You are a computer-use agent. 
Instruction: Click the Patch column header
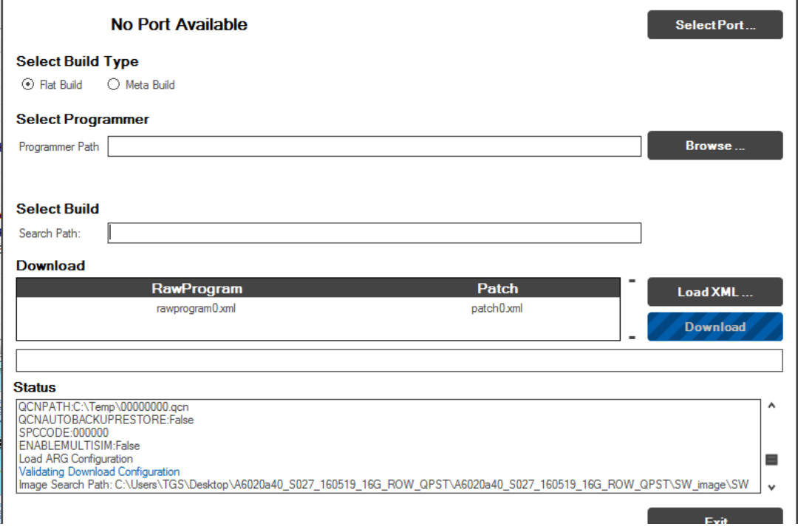[497, 288]
